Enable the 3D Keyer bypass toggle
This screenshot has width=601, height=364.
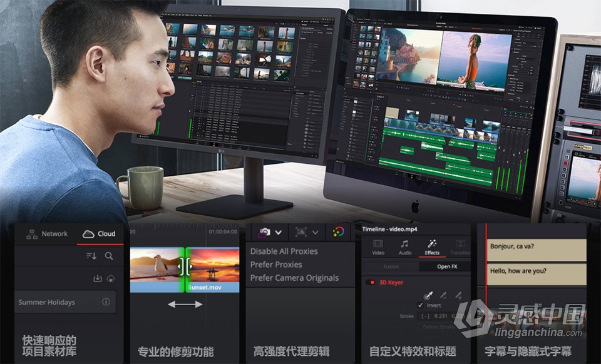click(x=371, y=282)
